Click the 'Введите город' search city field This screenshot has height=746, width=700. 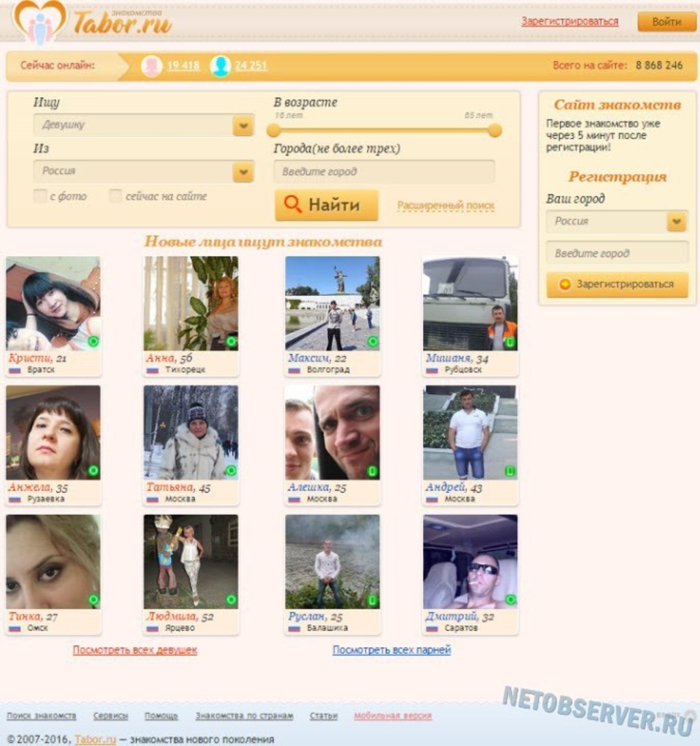(383, 172)
